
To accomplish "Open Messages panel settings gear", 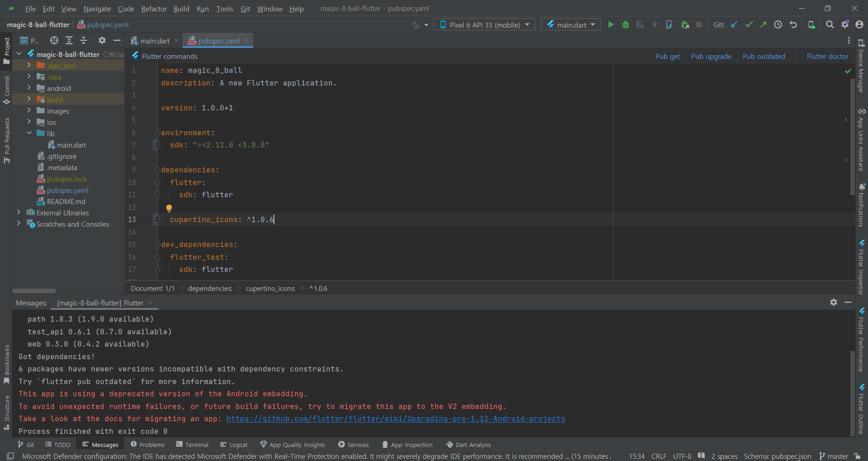I will pos(834,302).
